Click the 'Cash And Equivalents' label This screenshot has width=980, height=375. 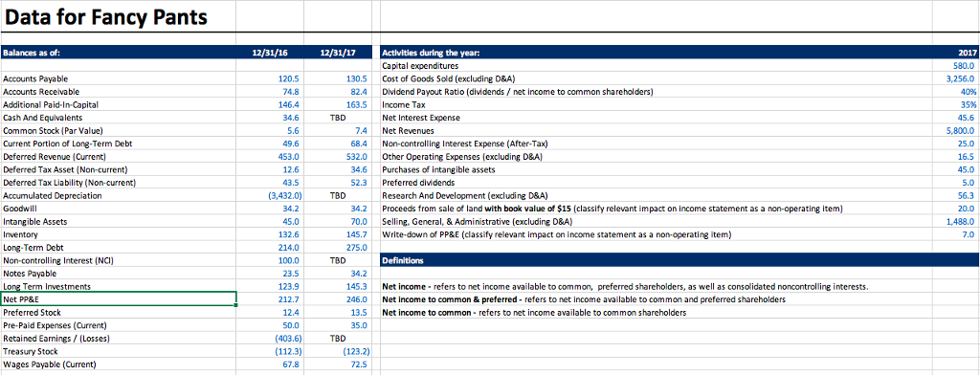point(118,118)
